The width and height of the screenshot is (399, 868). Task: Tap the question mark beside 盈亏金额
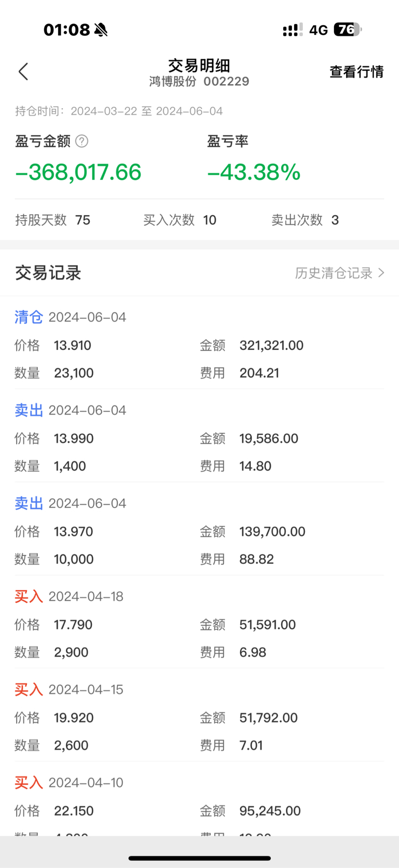click(x=82, y=141)
